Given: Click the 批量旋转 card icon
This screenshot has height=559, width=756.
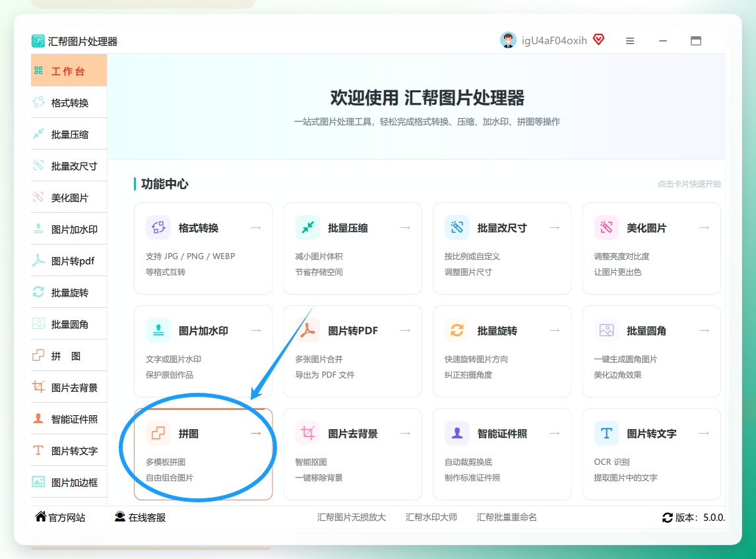Looking at the screenshot, I should (x=457, y=330).
